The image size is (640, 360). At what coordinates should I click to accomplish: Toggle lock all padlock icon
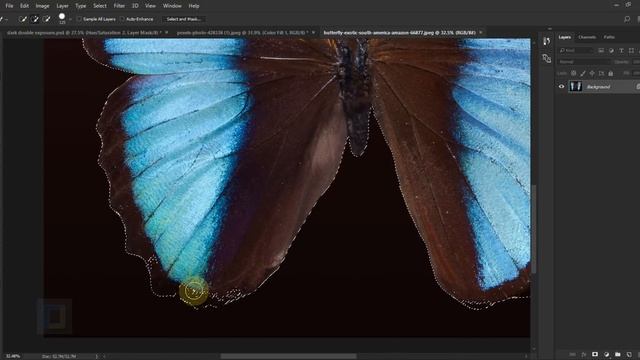tap(611, 73)
